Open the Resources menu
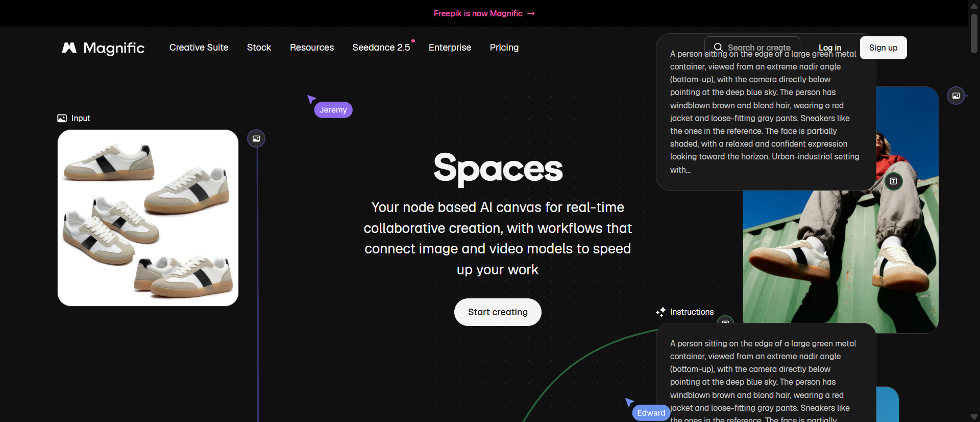The height and width of the screenshot is (422, 980). pyautogui.click(x=312, y=48)
